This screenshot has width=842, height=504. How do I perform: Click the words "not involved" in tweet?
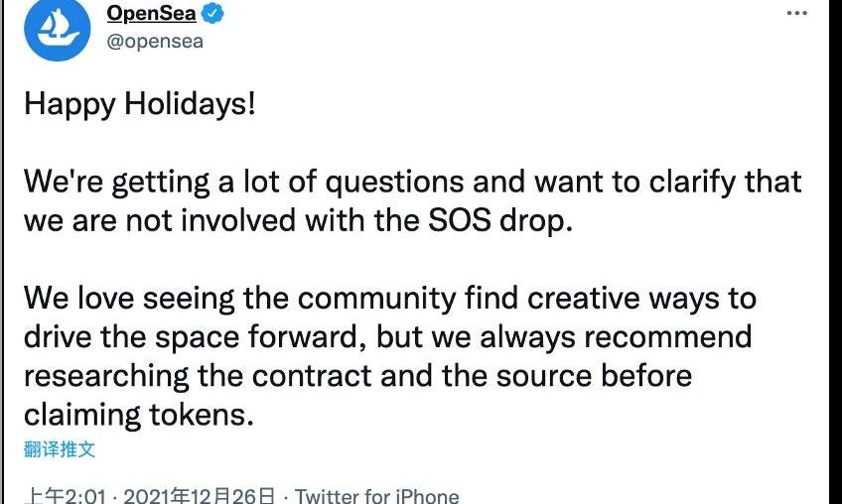point(202,219)
